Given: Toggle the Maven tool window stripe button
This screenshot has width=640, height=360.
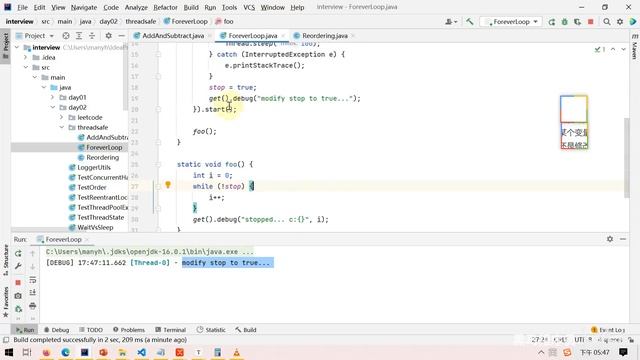Looking at the screenshot, I should (x=635, y=46).
